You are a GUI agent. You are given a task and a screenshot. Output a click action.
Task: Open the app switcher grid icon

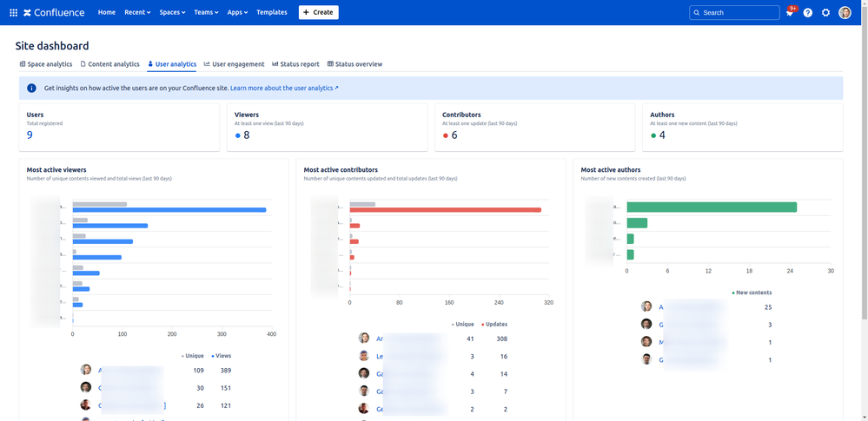tap(13, 13)
